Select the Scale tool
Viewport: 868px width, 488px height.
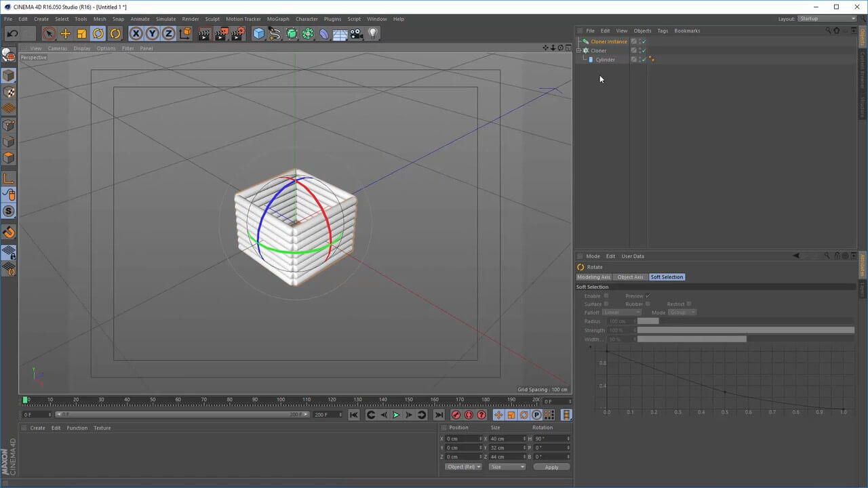(x=81, y=33)
